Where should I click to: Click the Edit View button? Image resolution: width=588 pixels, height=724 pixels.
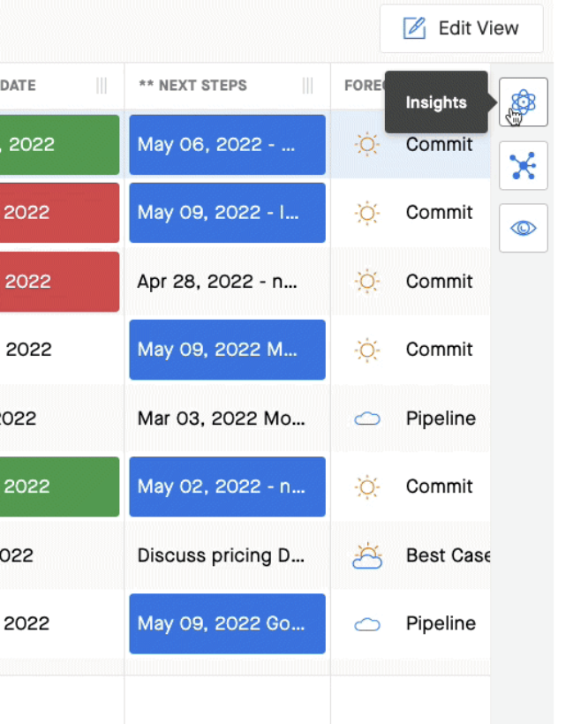461,28
